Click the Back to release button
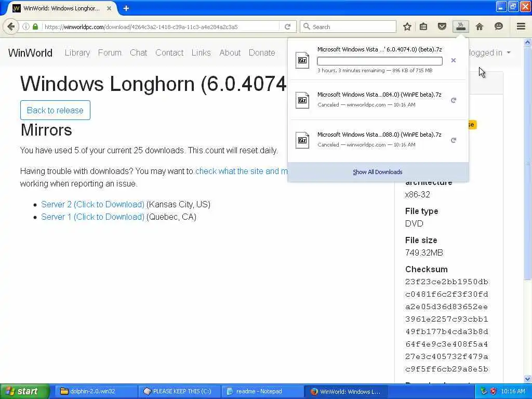The width and height of the screenshot is (532, 399). click(55, 110)
